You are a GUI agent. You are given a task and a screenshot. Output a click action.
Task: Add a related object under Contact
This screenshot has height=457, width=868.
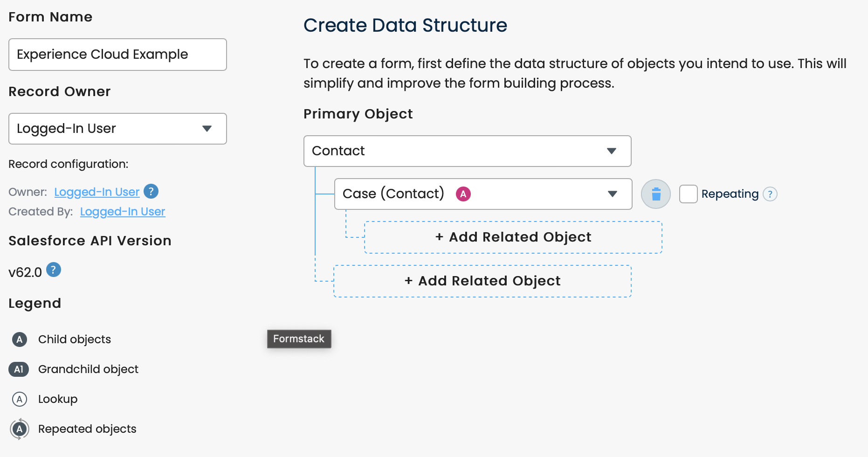tap(482, 281)
